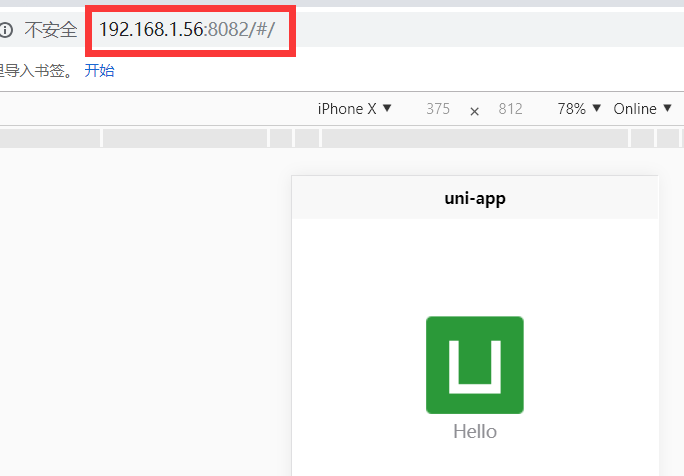Focus the address bar showing 192.168.1.56:8082
This screenshot has height=476, width=684.
pyautogui.click(x=187, y=30)
